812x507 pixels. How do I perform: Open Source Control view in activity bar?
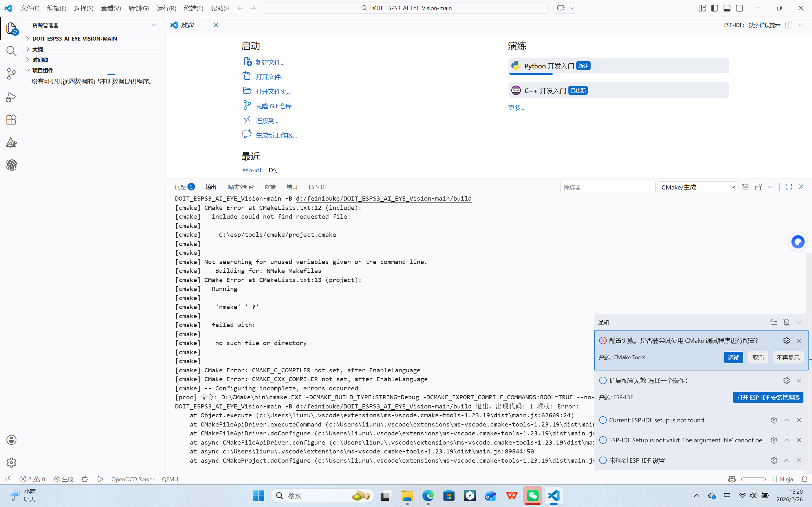point(11,74)
